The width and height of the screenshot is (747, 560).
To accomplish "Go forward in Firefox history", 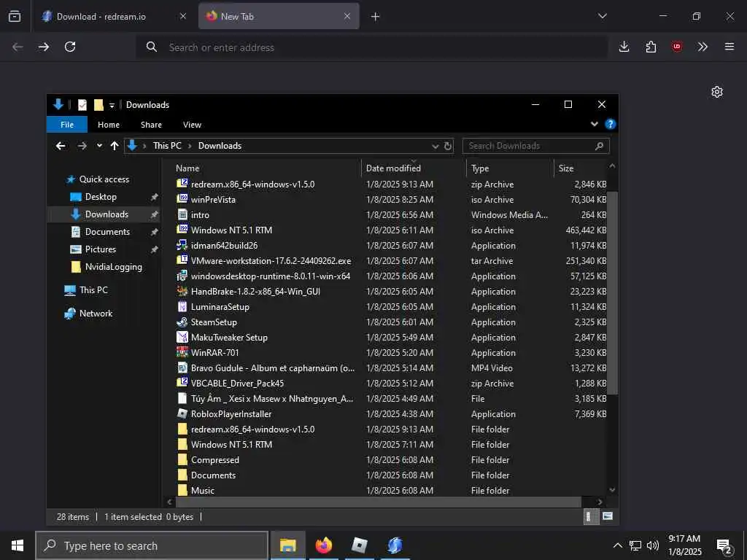I will point(44,47).
